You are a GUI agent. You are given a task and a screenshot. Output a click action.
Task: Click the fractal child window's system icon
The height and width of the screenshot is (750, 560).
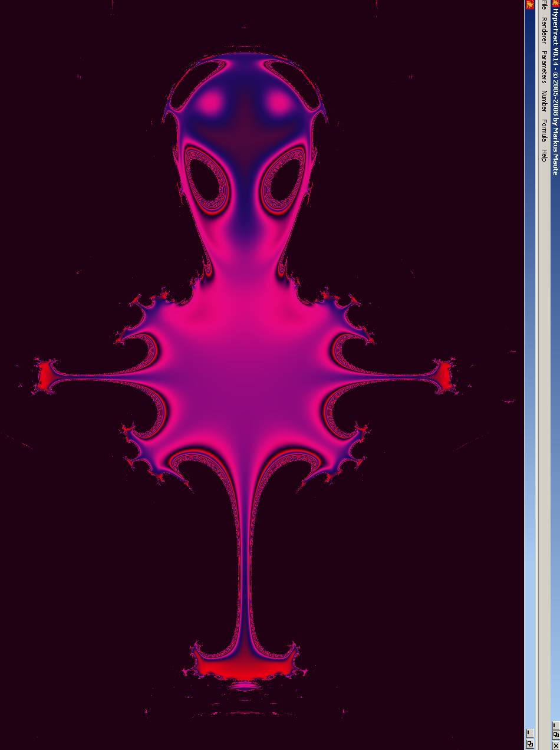click(529, 5)
